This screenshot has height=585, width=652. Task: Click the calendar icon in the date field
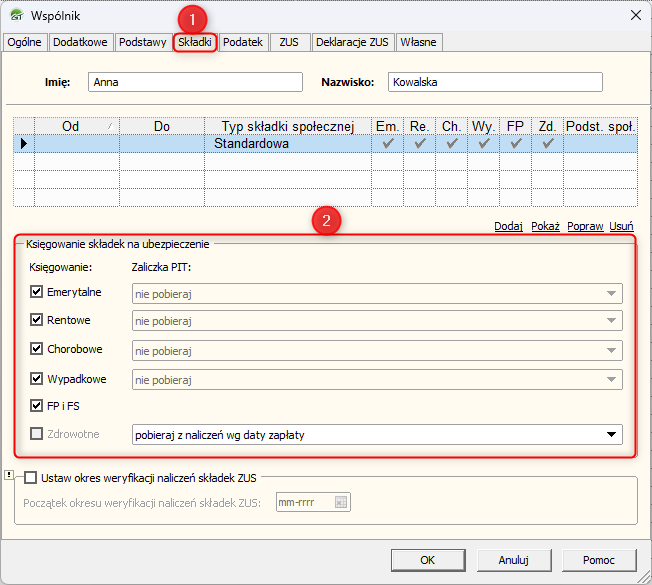[x=342, y=502]
